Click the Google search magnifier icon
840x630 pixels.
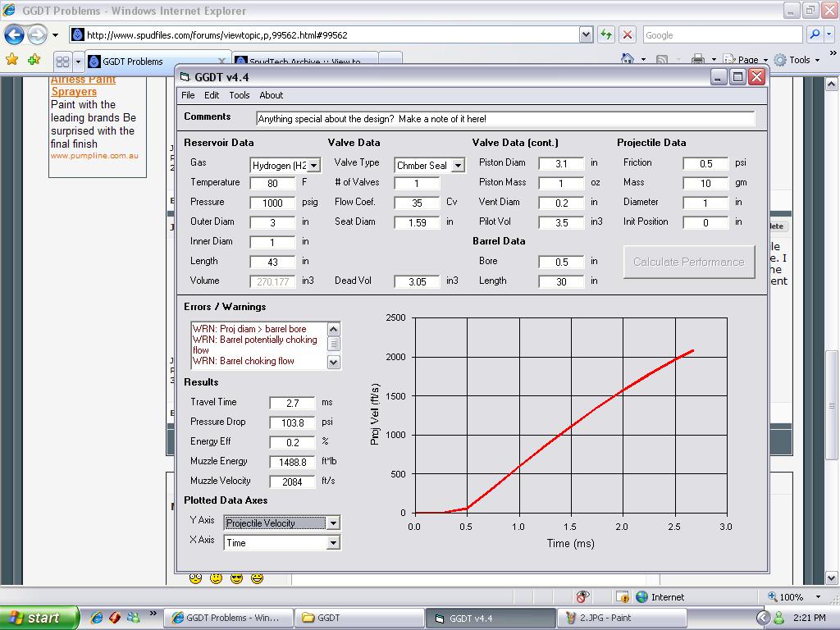coord(814,34)
